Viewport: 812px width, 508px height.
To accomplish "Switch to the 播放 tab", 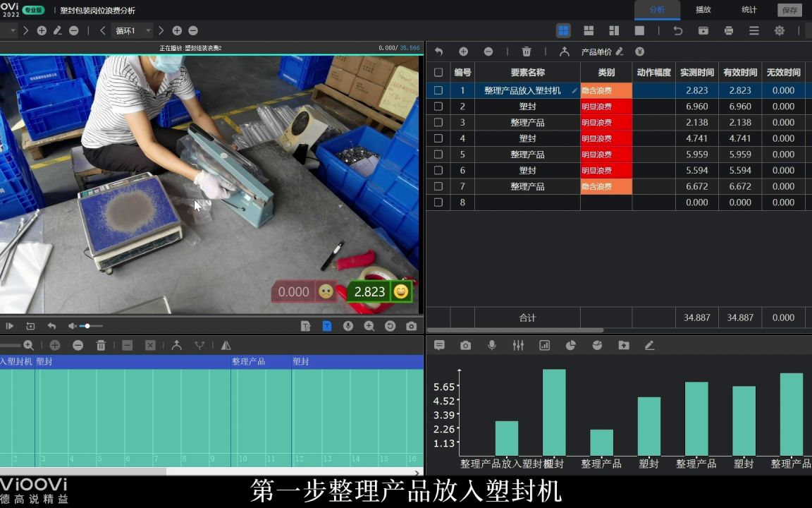I will [702, 10].
